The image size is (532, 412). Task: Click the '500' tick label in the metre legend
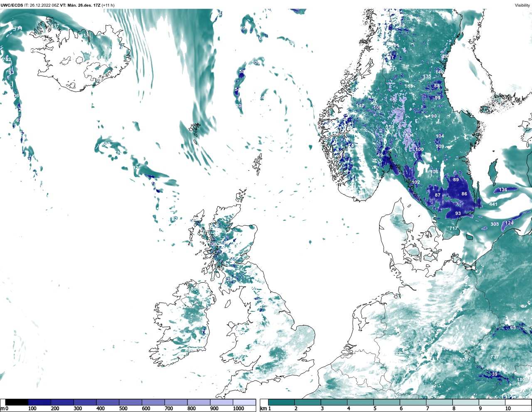(x=123, y=409)
